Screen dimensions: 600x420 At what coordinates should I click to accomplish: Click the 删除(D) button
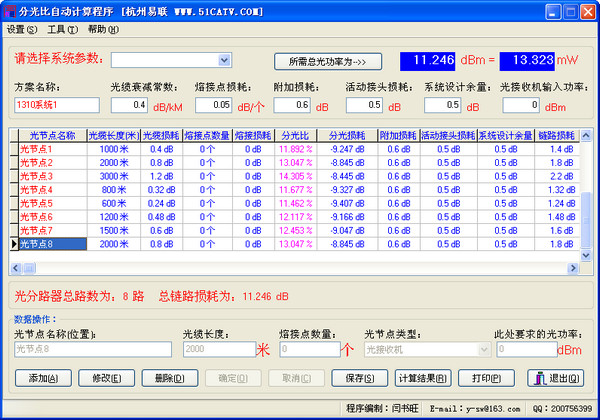tap(170, 378)
